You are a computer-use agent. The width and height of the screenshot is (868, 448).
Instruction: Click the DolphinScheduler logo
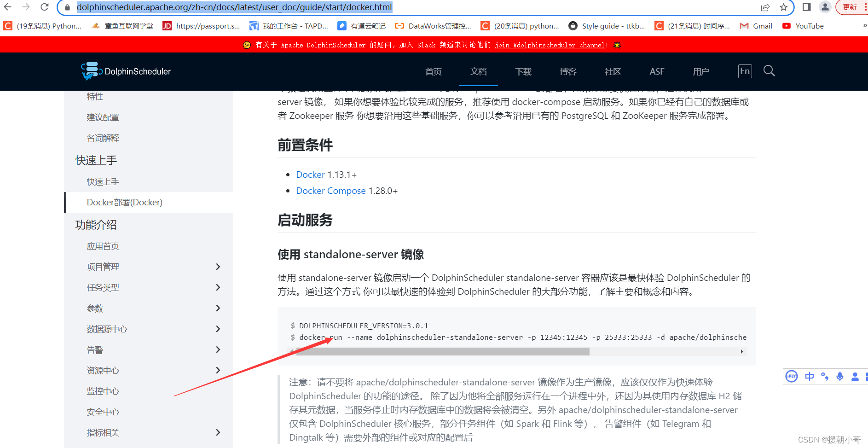[126, 71]
